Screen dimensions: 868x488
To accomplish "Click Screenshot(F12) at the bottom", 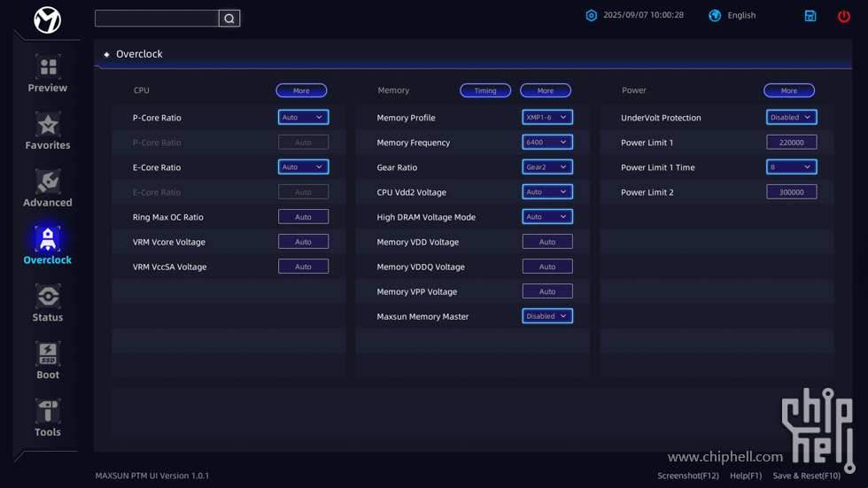I will point(688,476).
